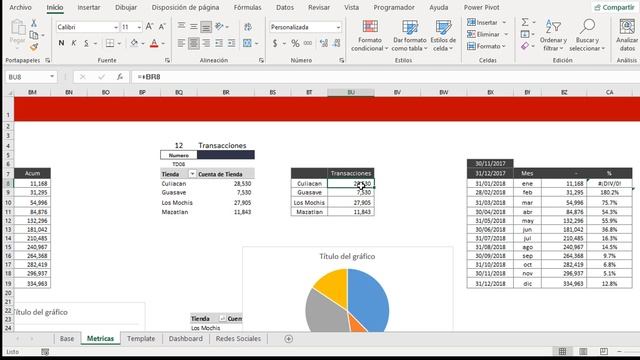Activate the Format Painter brush
This screenshot has height=360, width=640.
[34, 47]
